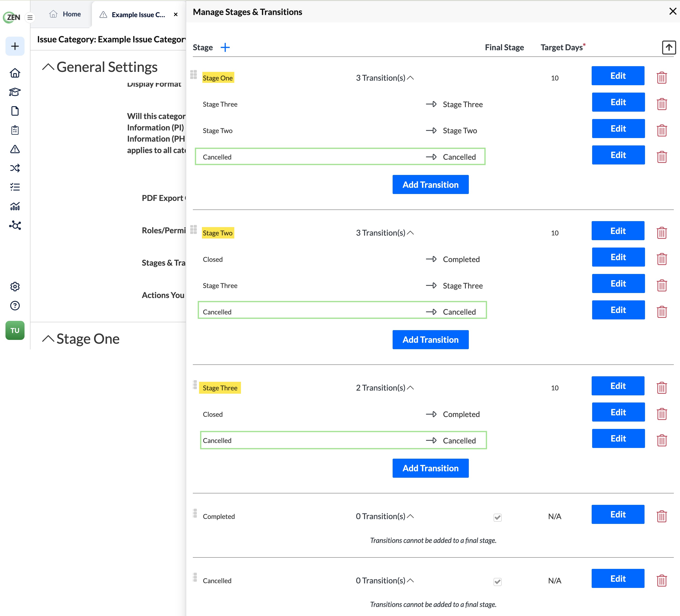Toggle the Final Stage checkbox for Cancelled stage
680x616 pixels.
pyautogui.click(x=498, y=582)
